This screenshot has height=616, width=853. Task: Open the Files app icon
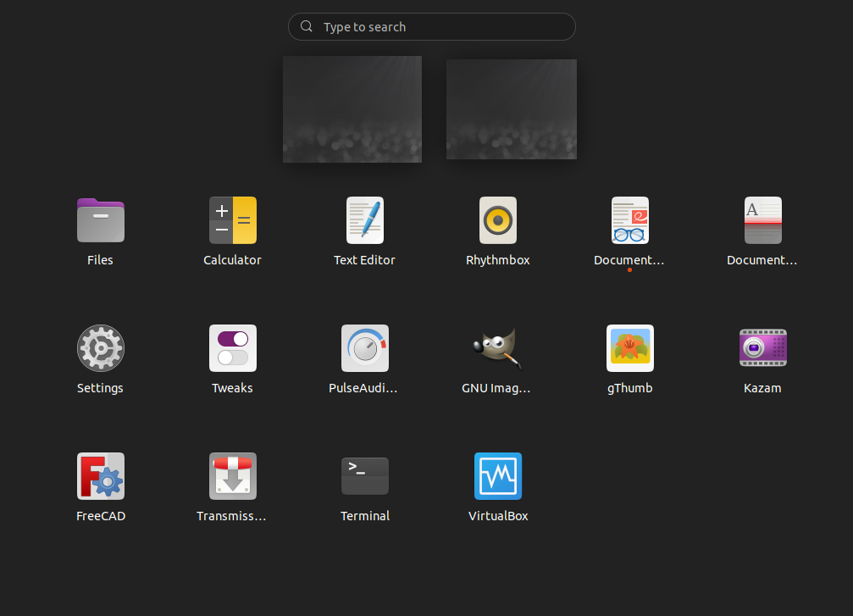click(101, 220)
